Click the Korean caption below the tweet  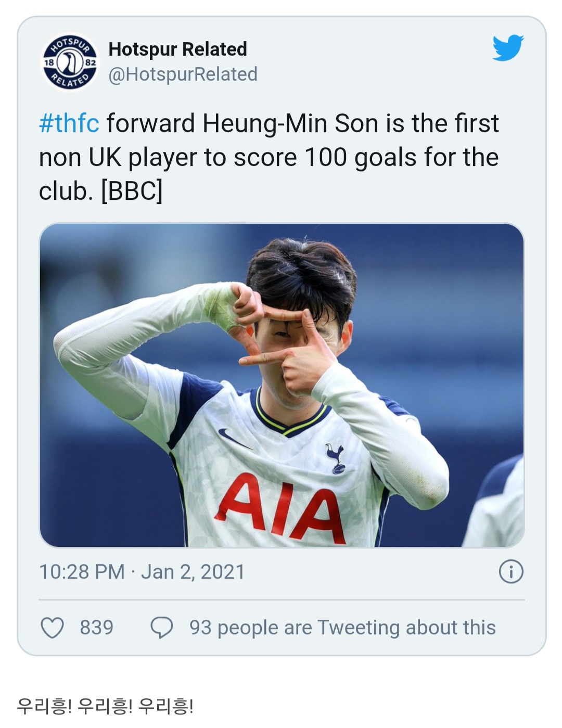pyautogui.click(x=105, y=706)
